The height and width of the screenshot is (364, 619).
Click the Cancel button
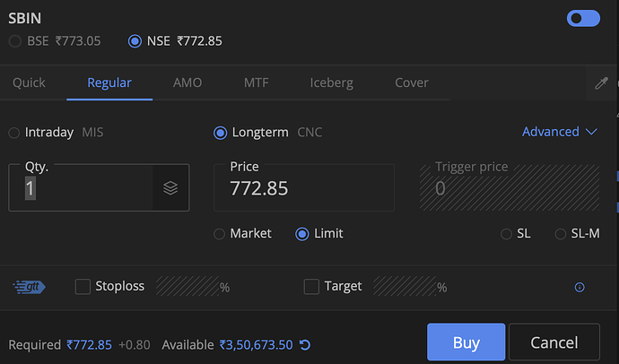[x=554, y=342]
